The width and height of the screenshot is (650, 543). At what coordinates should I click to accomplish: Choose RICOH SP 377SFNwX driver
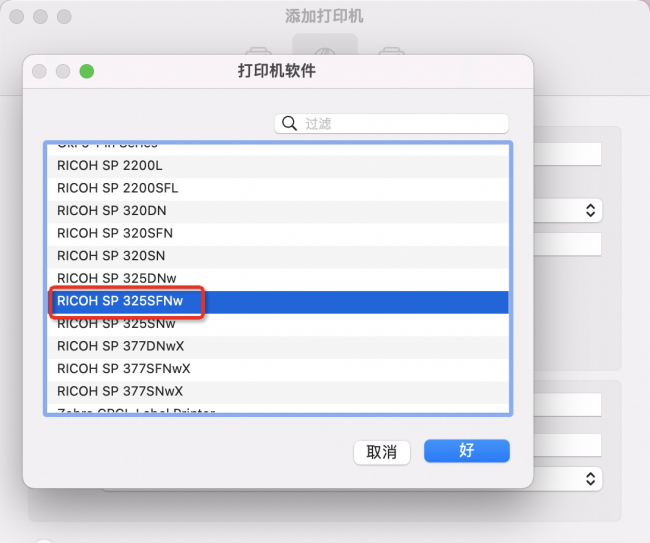(x=278, y=368)
